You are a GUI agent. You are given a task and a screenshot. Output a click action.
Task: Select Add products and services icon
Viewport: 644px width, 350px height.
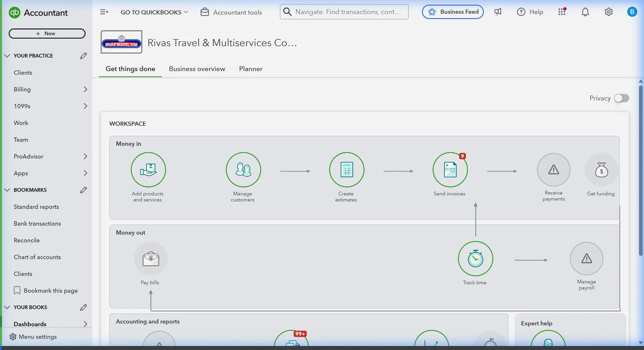tap(148, 170)
